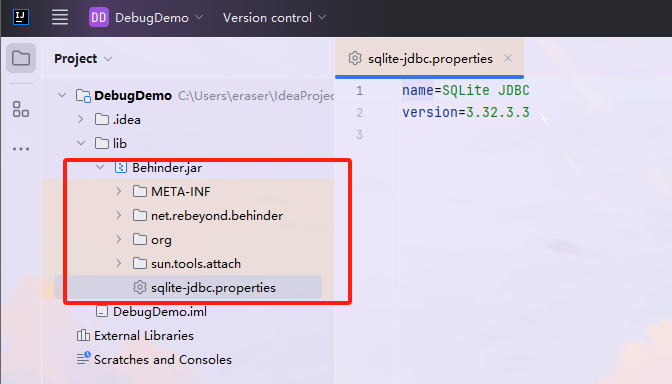The image size is (672, 384).
Task: Open the Project view selector dropdown
Action: click(x=83, y=59)
